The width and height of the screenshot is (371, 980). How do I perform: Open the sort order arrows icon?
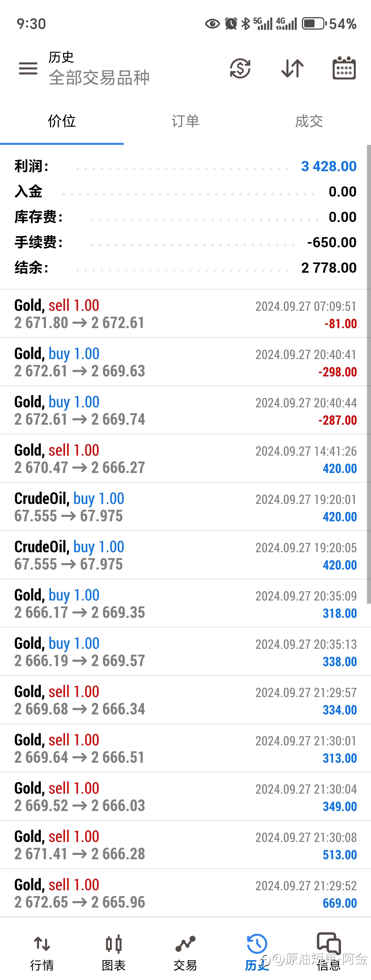pos(292,68)
